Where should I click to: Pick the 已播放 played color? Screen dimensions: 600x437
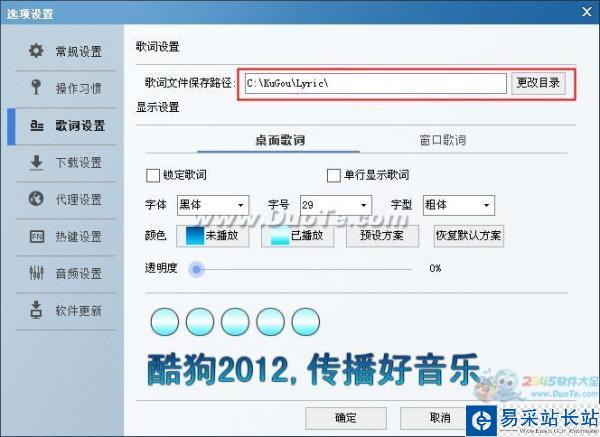point(297,236)
